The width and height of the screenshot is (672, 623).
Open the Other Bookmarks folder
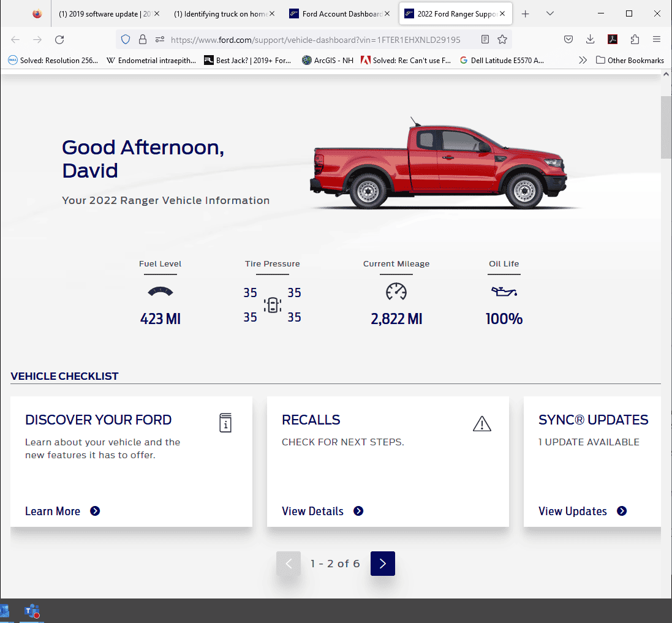tap(630, 61)
